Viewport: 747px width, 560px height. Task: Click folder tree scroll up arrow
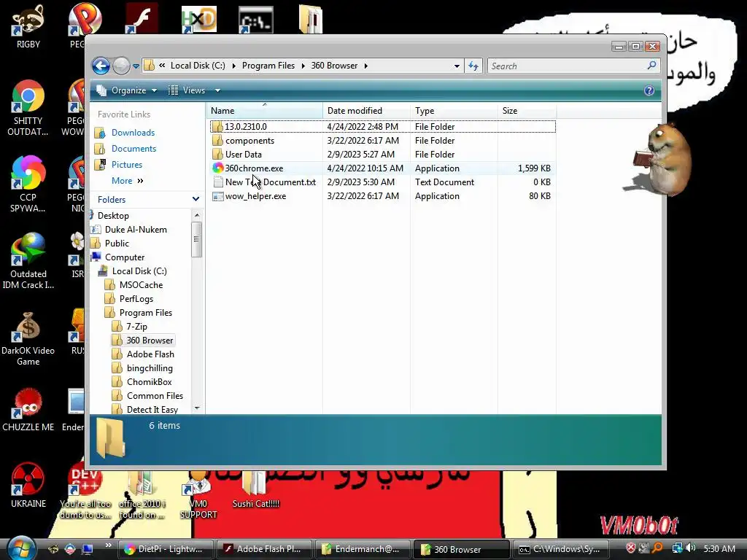tap(197, 216)
